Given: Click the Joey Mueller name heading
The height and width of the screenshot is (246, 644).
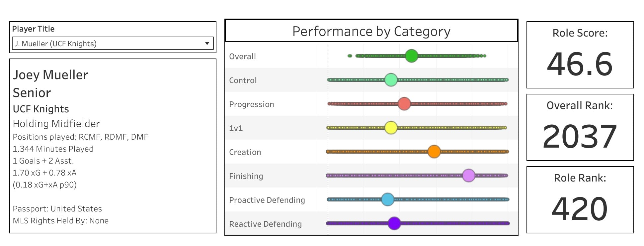Looking at the screenshot, I should [50, 75].
